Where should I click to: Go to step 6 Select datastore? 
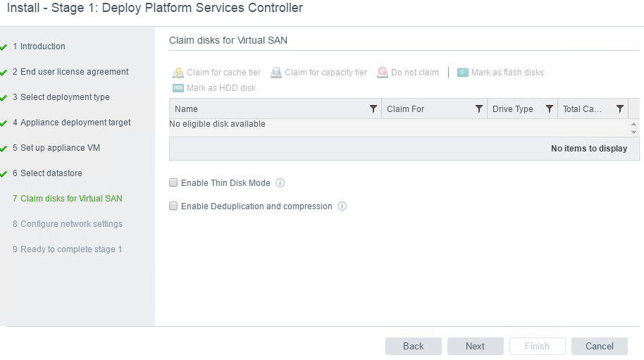pos(48,173)
